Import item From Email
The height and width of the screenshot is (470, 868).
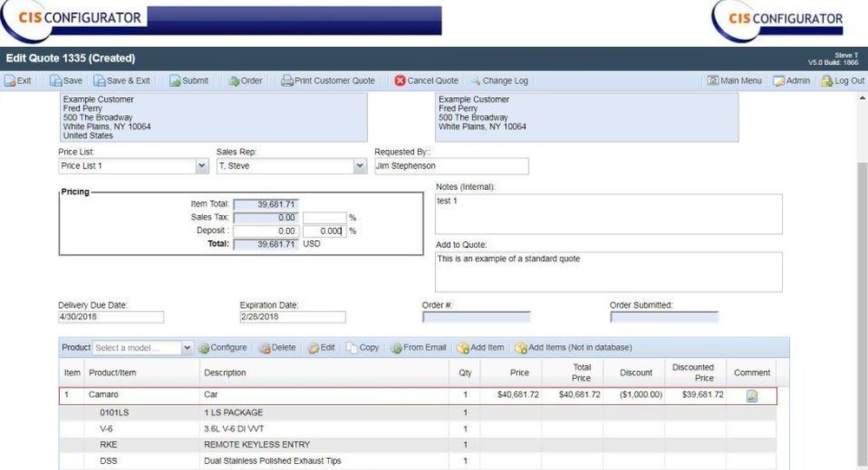(418, 348)
